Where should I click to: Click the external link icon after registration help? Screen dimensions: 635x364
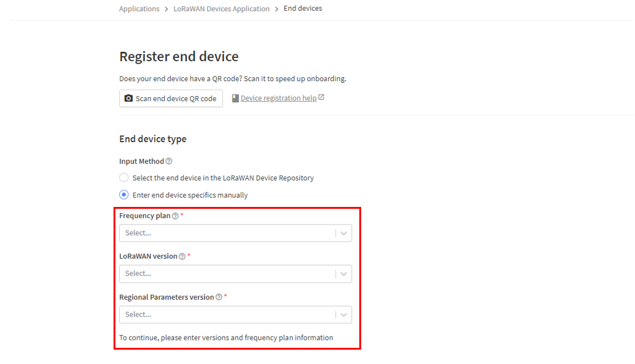[321, 97]
